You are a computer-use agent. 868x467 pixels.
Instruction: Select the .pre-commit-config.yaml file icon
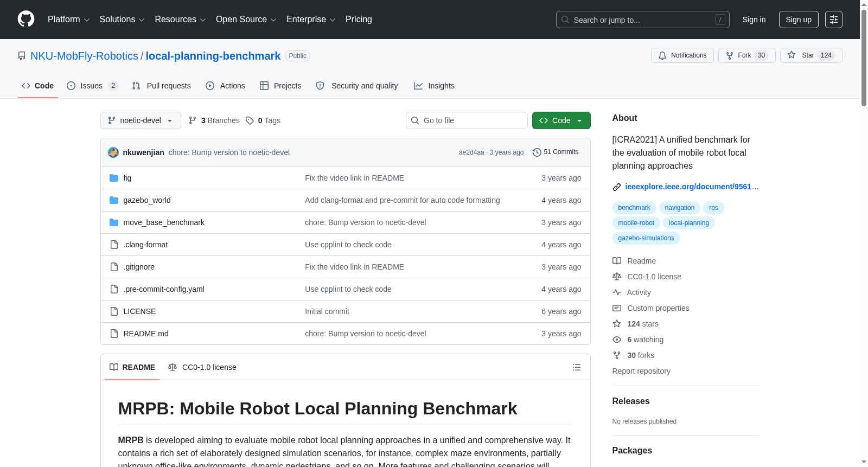[114, 289]
